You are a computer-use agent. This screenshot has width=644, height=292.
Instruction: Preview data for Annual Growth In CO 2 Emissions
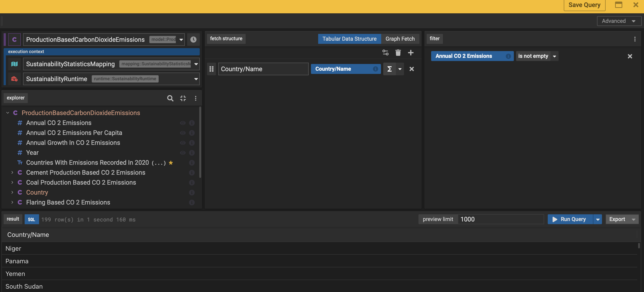pos(183,143)
